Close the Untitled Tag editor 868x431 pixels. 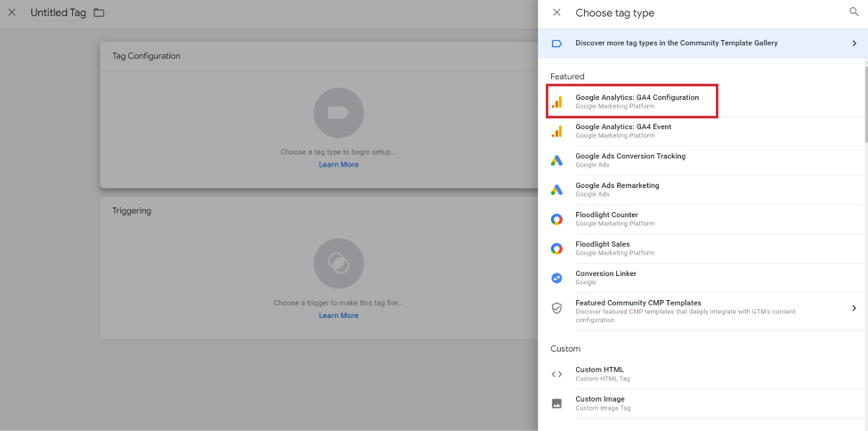pos(12,12)
